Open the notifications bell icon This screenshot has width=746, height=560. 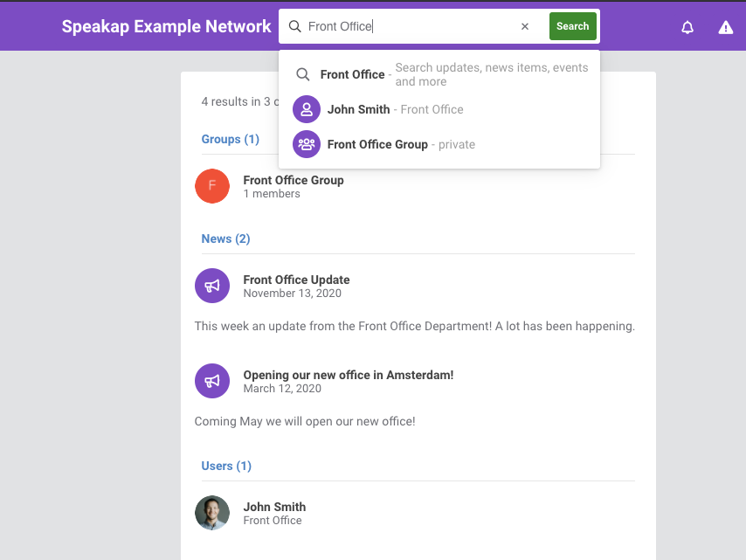pyautogui.click(x=687, y=27)
